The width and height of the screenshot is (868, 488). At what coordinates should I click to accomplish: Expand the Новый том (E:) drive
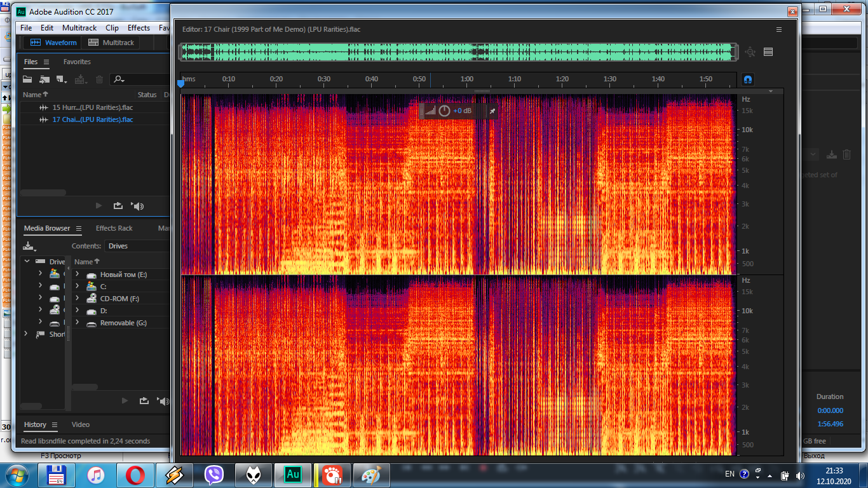(77, 274)
